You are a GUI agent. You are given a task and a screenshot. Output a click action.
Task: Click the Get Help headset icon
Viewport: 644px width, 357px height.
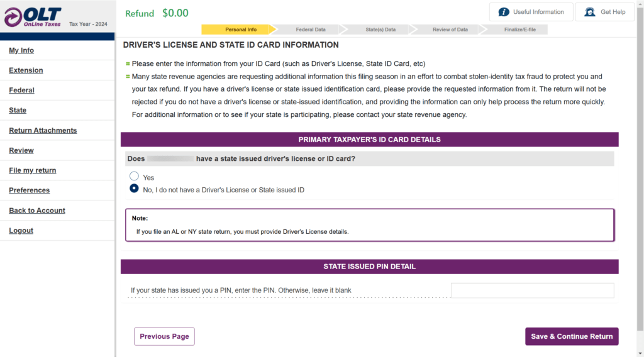(590, 12)
